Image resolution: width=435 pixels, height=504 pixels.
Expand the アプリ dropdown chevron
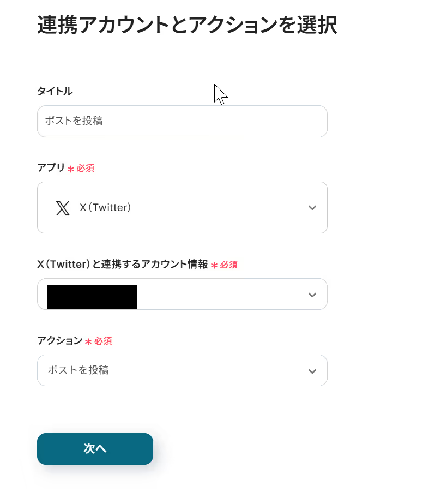click(312, 208)
